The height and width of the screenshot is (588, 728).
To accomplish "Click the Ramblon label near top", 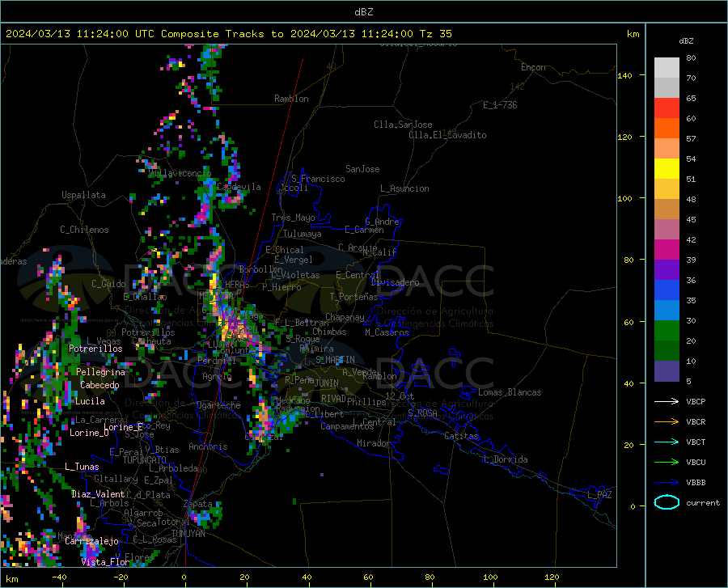I will pos(291,99).
